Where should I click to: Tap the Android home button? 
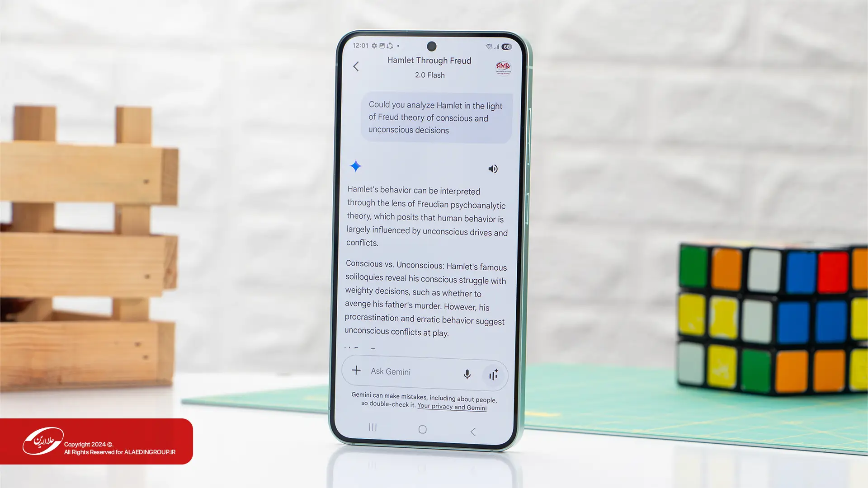pos(423,429)
